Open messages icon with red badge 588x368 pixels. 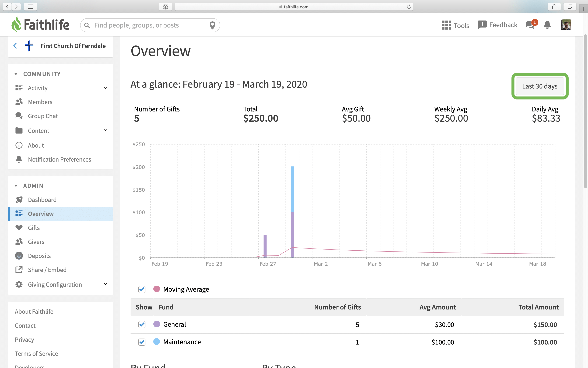(x=531, y=25)
